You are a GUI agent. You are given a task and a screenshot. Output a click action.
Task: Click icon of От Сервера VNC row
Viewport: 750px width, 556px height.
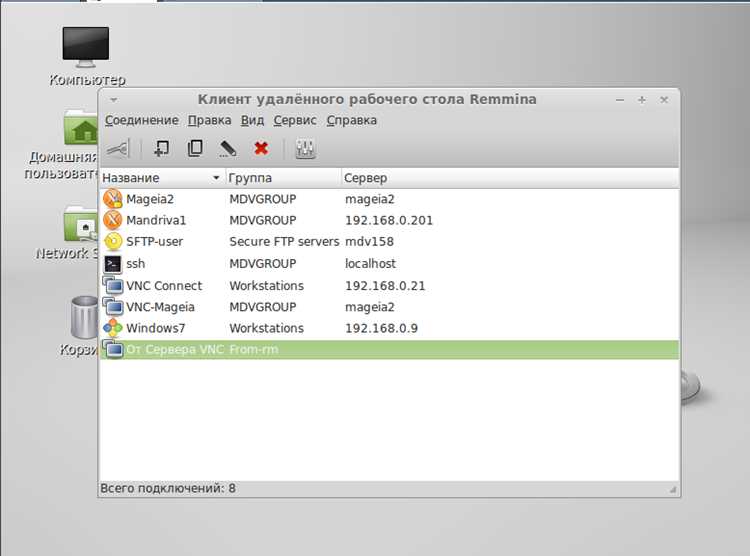pyautogui.click(x=113, y=349)
